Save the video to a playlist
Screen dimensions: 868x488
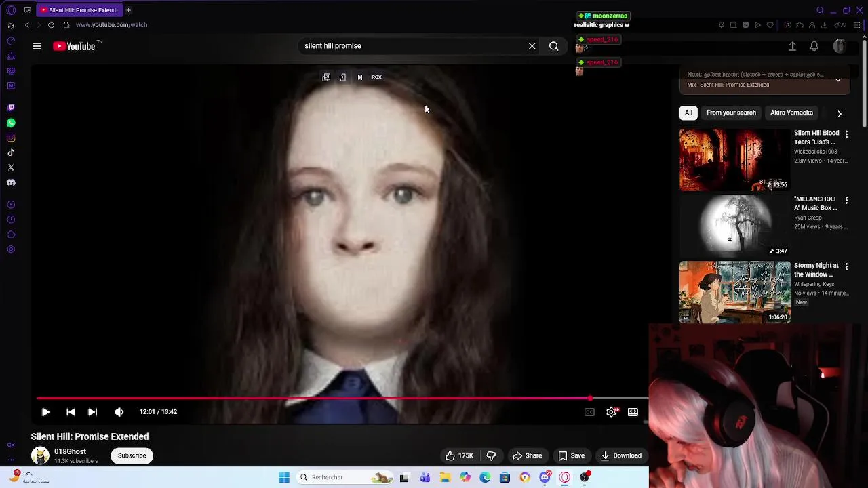(571, 455)
